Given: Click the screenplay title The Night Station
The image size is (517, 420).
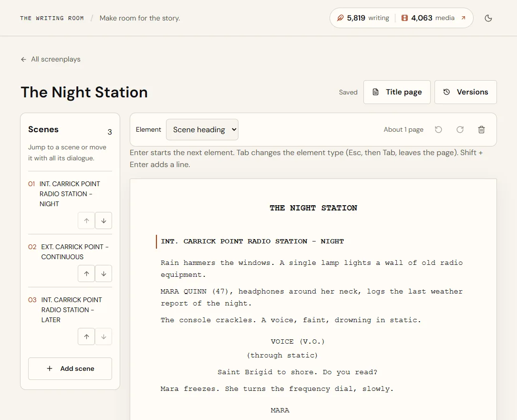Looking at the screenshot, I should point(84,92).
